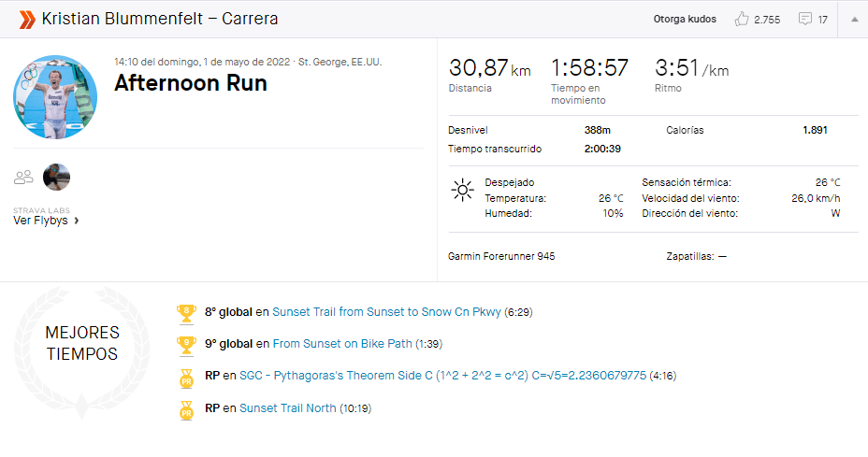This screenshot has height=457, width=868.
Task: Click the Garmin Forerunner 945 device text
Action: pyautogui.click(x=501, y=256)
